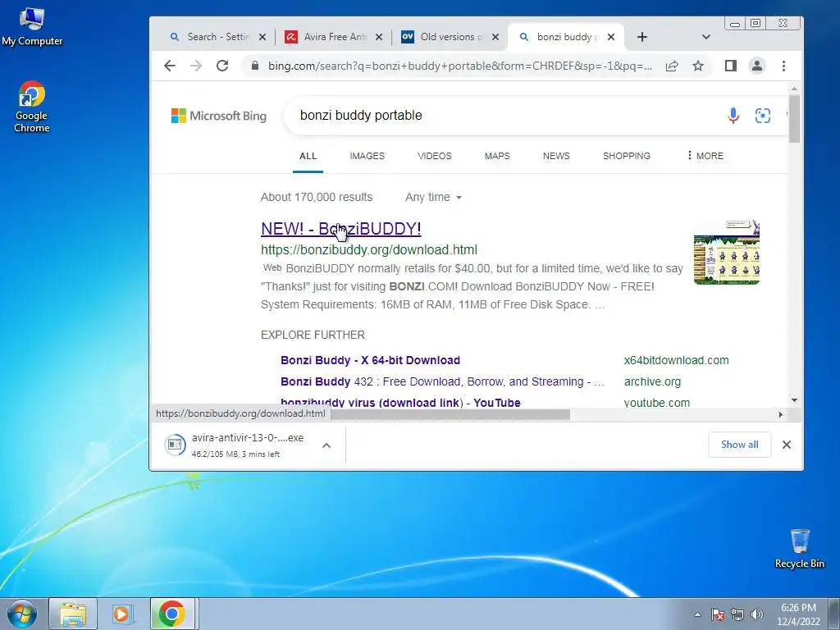The image size is (840, 630).
Task: Close the downloads bar
Action: (787, 445)
